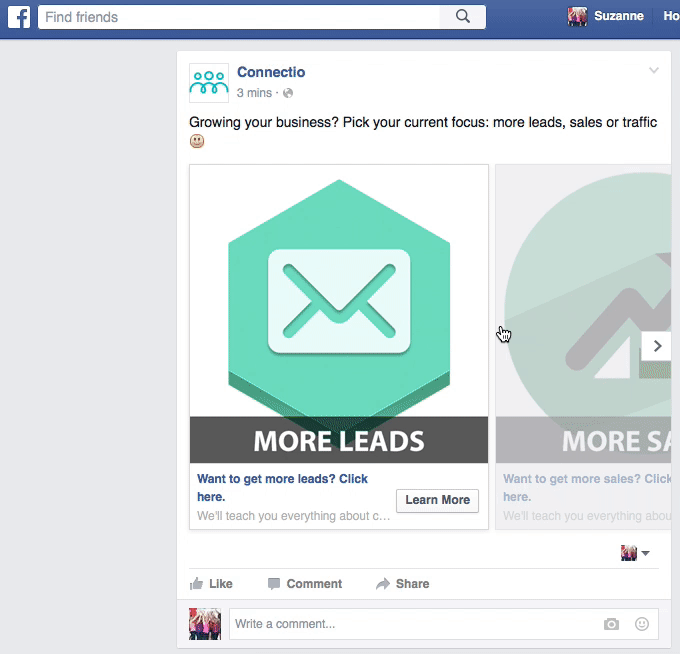
Task: Attach a photo using the camera icon
Action: [x=611, y=624]
